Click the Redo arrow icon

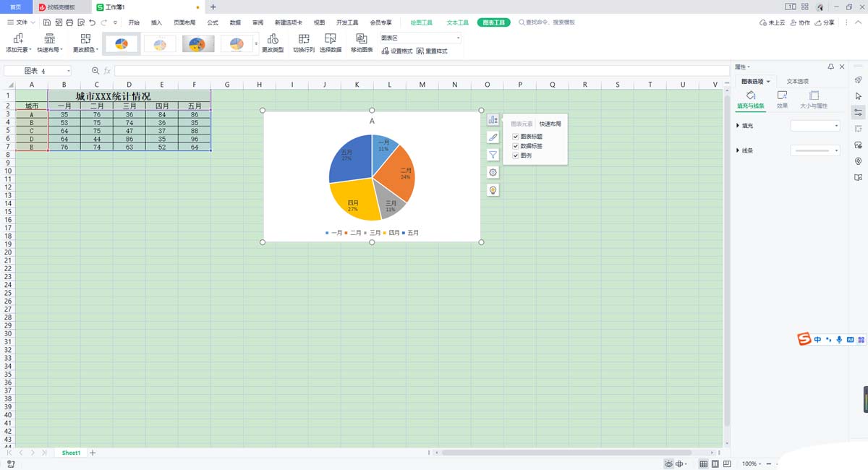coord(104,22)
